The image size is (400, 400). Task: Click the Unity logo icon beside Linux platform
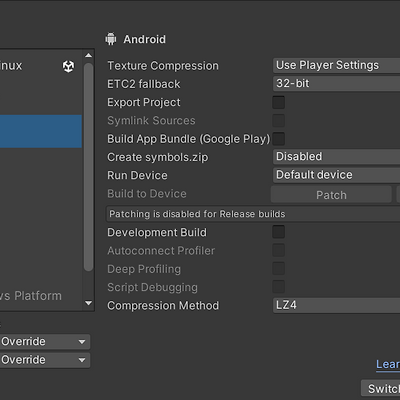click(x=69, y=66)
